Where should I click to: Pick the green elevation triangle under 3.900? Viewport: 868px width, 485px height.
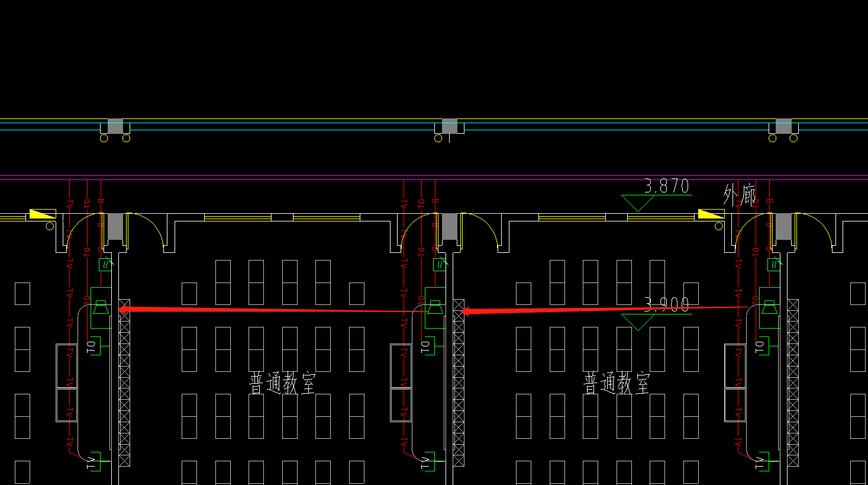(x=638, y=322)
